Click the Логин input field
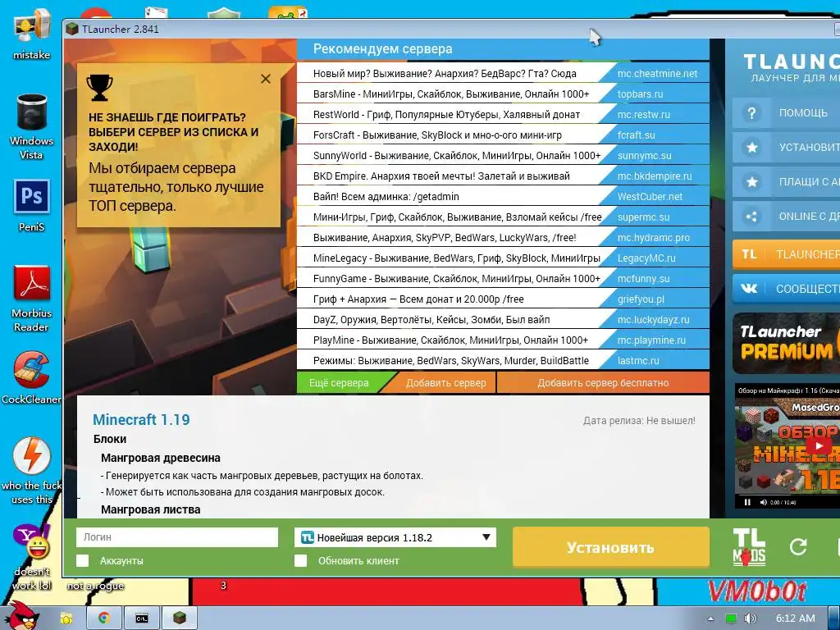This screenshot has height=630, width=840. [x=177, y=537]
